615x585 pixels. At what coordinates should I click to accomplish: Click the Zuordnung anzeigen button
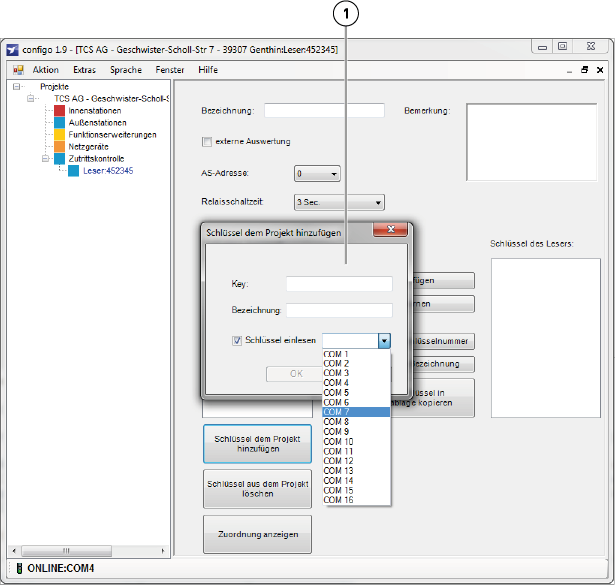[259, 534]
